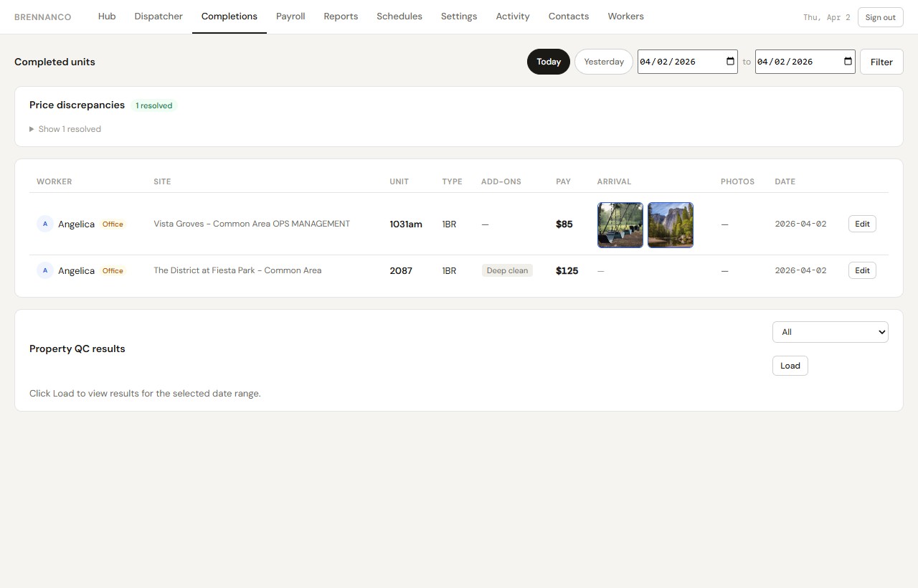Open the Contacts tab

[x=569, y=16]
